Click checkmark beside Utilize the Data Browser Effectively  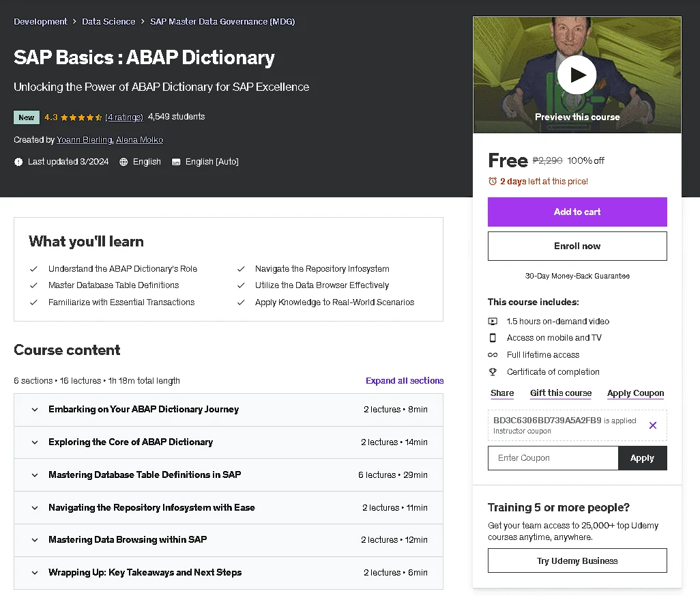point(241,285)
